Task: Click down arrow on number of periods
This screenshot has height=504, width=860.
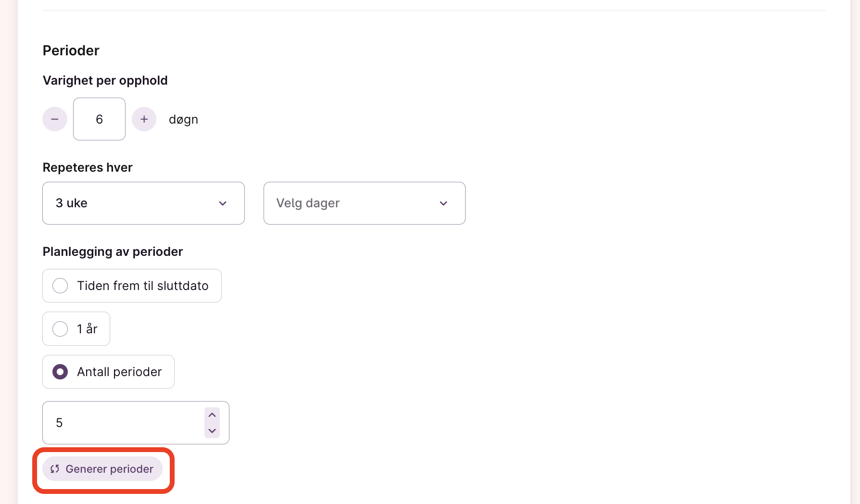Action: pyautogui.click(x=212, y=431)
